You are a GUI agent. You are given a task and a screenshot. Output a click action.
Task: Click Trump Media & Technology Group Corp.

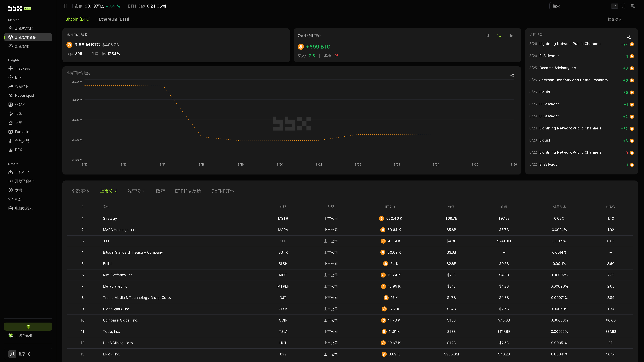pyautogui.click(x=137, y=298)
